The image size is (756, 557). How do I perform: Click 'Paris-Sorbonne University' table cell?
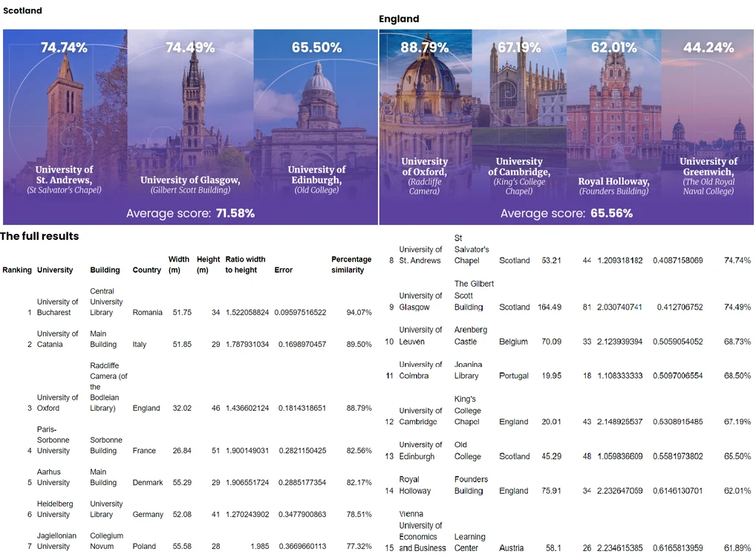53,440
